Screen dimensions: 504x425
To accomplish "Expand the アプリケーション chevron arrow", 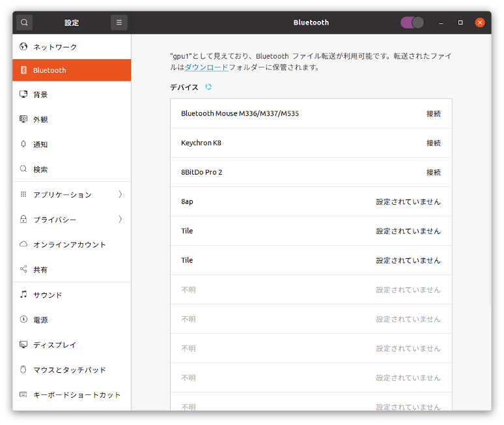I will point(120,194).
